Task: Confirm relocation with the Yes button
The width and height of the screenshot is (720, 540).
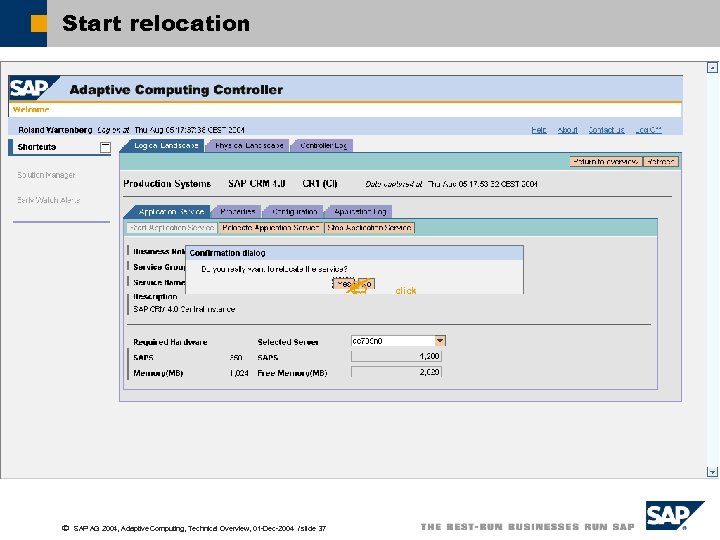Action: [x=344, y=284]
